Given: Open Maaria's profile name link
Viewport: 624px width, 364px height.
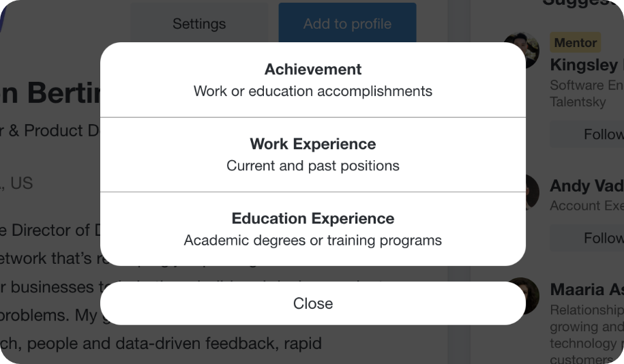Looking at the screenshot, I should pos(586,290).
